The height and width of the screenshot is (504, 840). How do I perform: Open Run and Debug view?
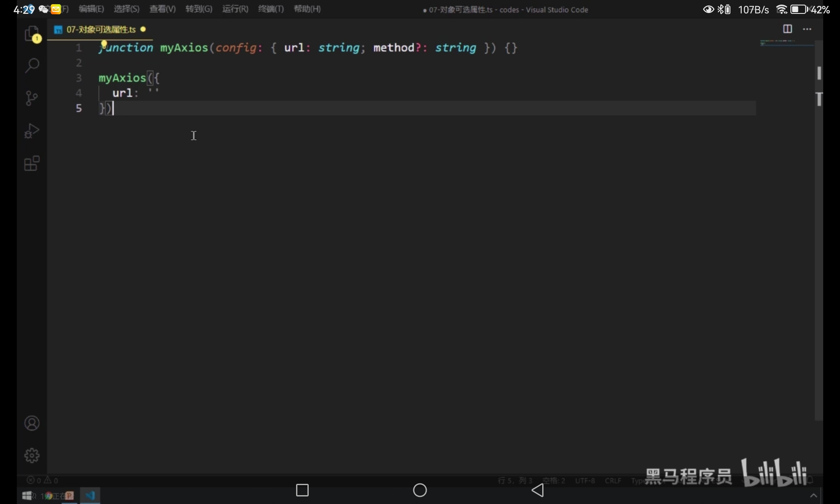pyautogui.click(x=32, y=131)
